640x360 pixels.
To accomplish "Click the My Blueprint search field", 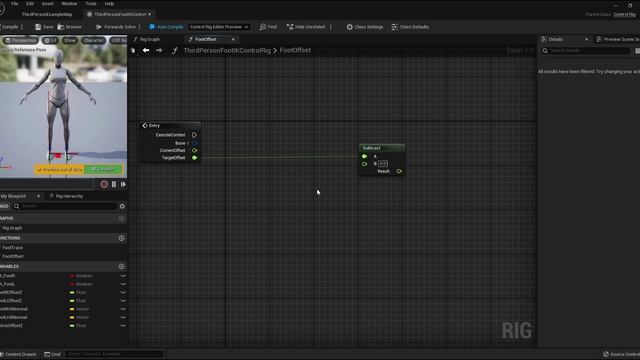I will (x=64, y=207).
